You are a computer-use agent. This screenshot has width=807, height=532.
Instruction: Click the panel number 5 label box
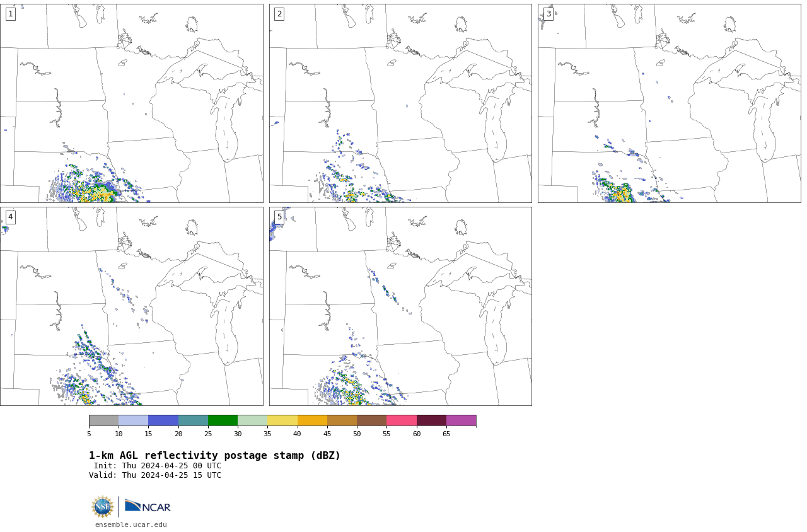click(x=279, y=217)
